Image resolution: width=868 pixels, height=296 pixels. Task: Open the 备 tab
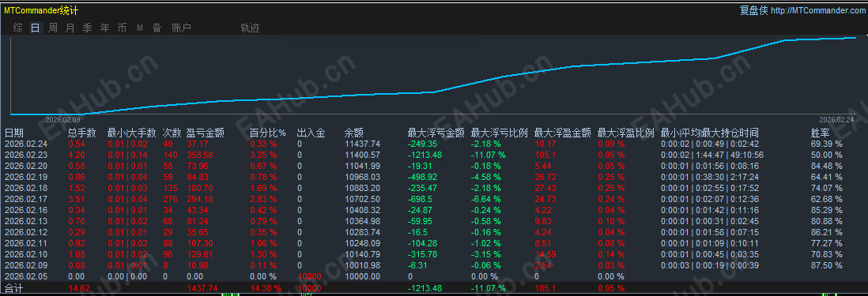157,28
